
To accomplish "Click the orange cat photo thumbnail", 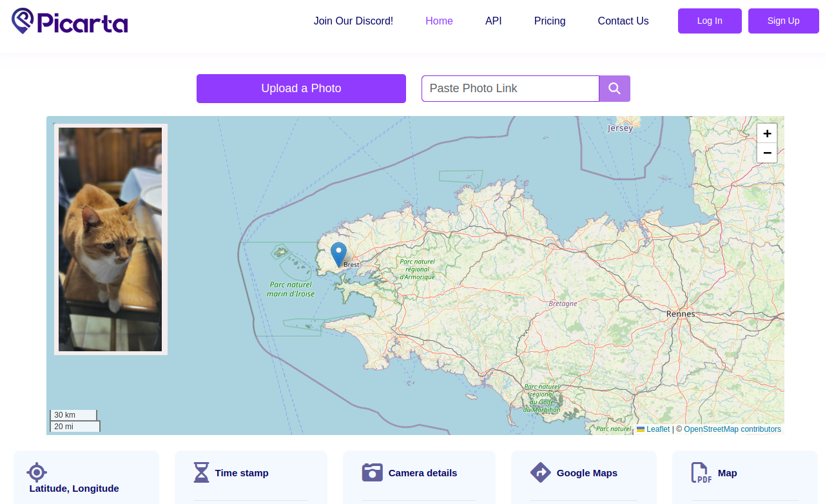I will [x=110, y=239].
